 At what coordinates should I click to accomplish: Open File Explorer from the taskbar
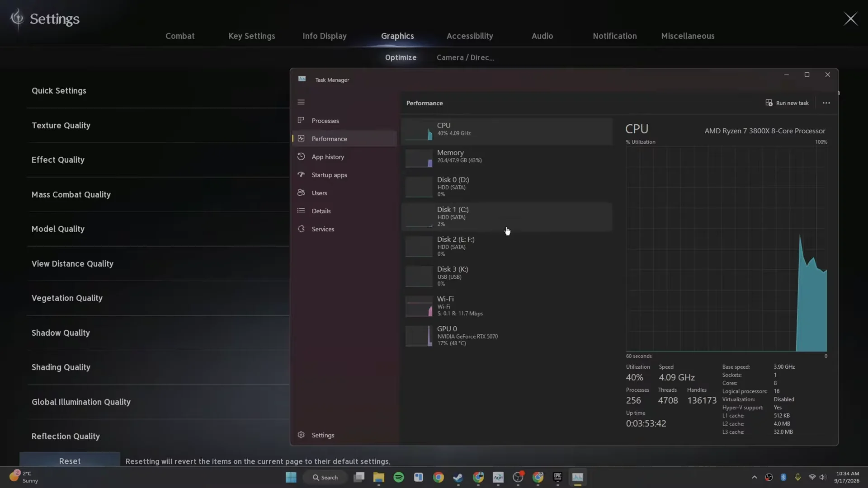point(379,477)
